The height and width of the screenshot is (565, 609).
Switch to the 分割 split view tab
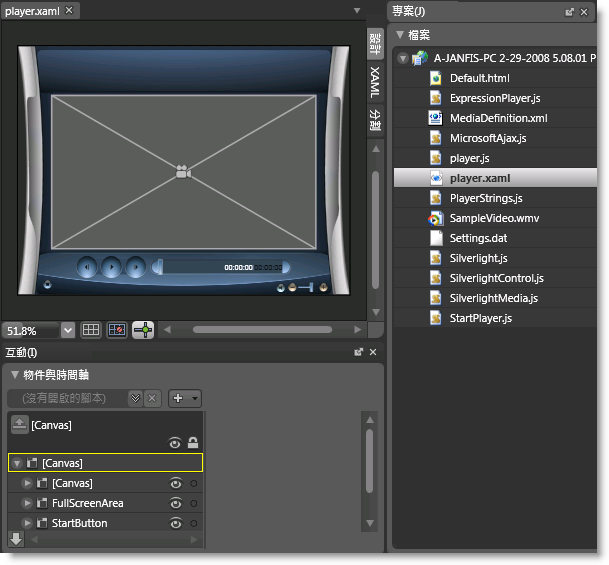point(375,120)
